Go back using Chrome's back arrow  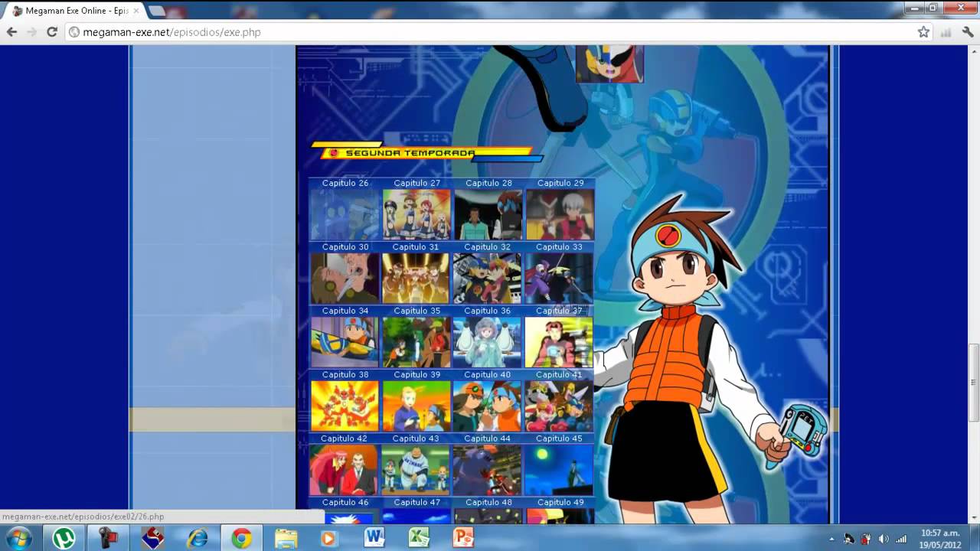click(x=11, y=32)
